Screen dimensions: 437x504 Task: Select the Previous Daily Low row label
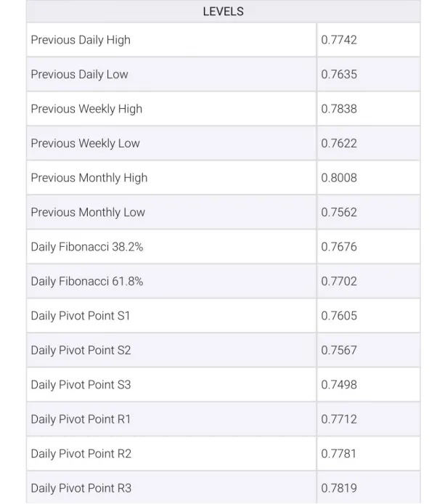[79, 74]
